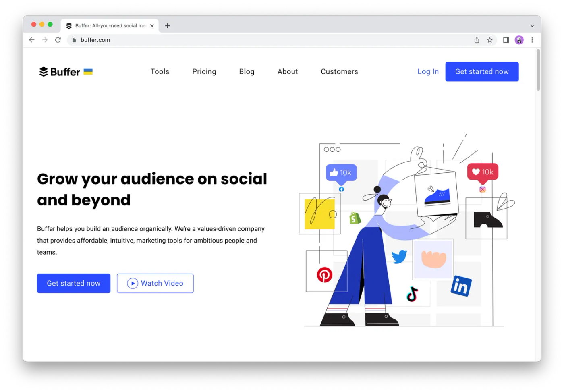Image resolution: width=564 pixels, height=392 pixels.
Task: Open the Pricing page from the navigation
Action: pos(204,71)
